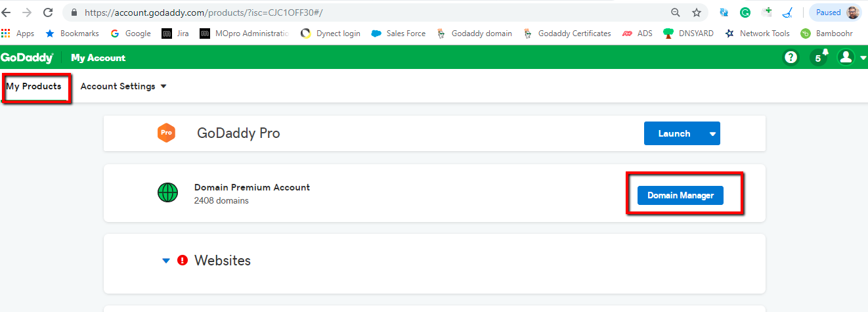868x312 pixels.
Task: Expand the Account Settings dropdown
Action: click(x=123, y=86)
